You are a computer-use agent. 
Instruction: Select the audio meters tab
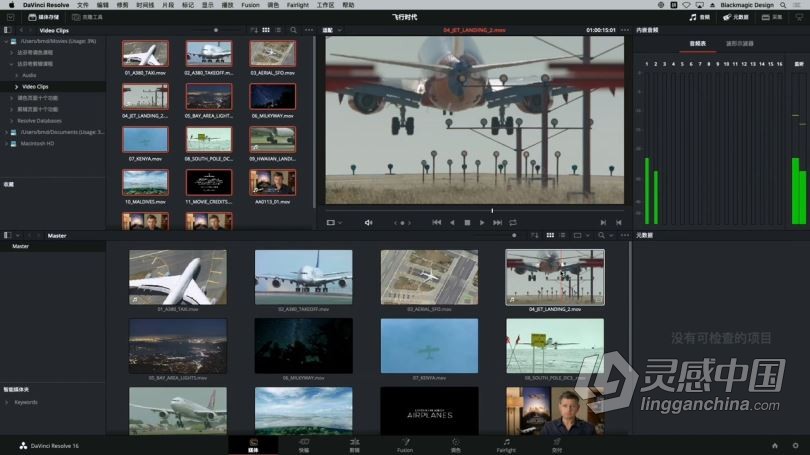(698, 44)
